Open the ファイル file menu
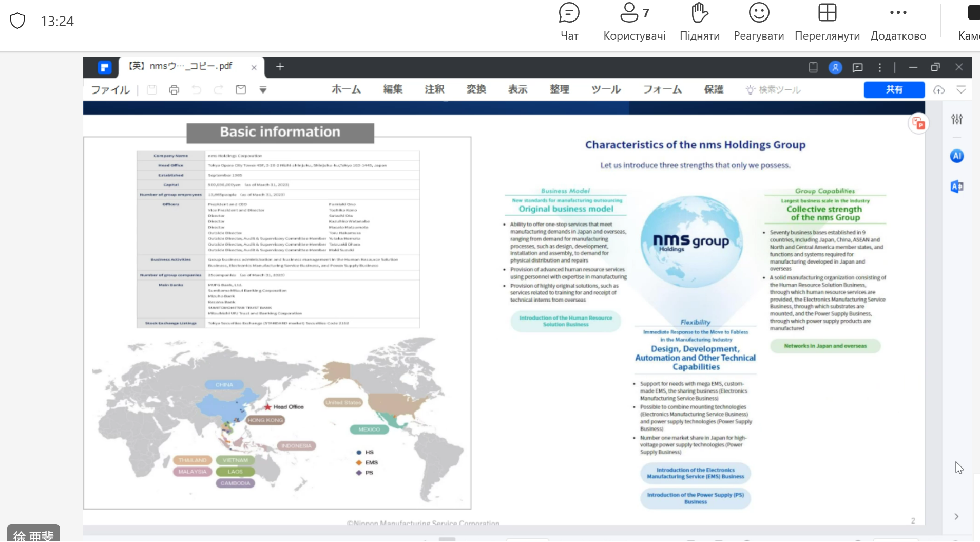Image resolution: width=980 pixels, height=542 pixels. click(110, 90)
